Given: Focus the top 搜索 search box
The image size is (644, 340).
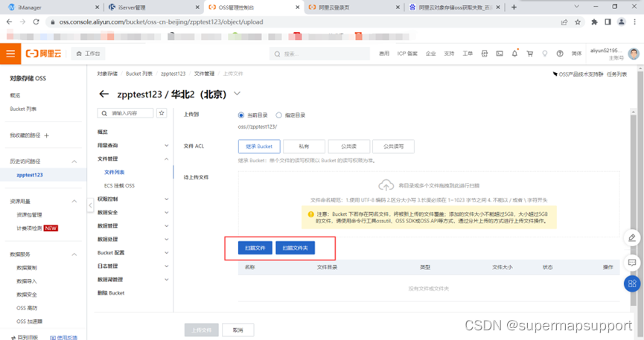Looking at the screenshot, I should point(319,54).
